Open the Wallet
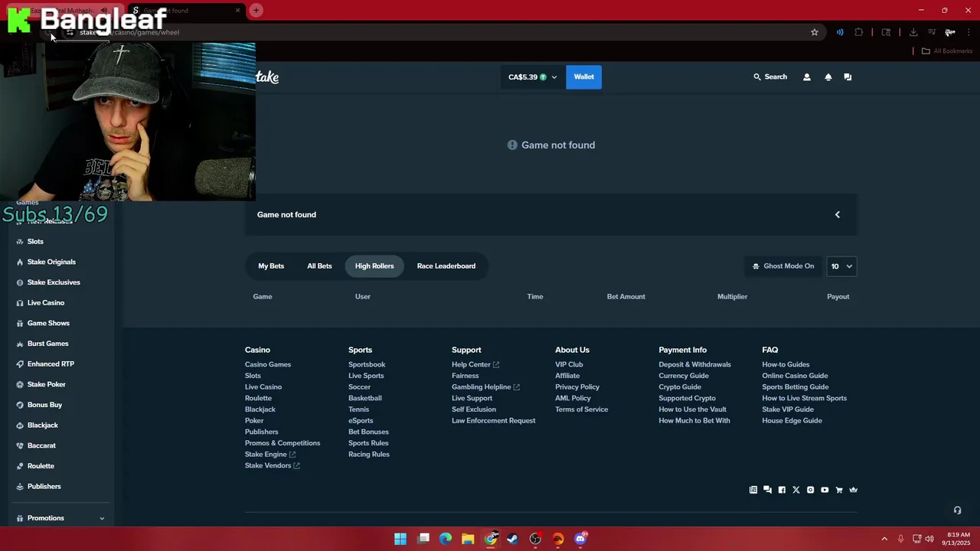The height and width of the screenshot is (551, 980). 584,77
